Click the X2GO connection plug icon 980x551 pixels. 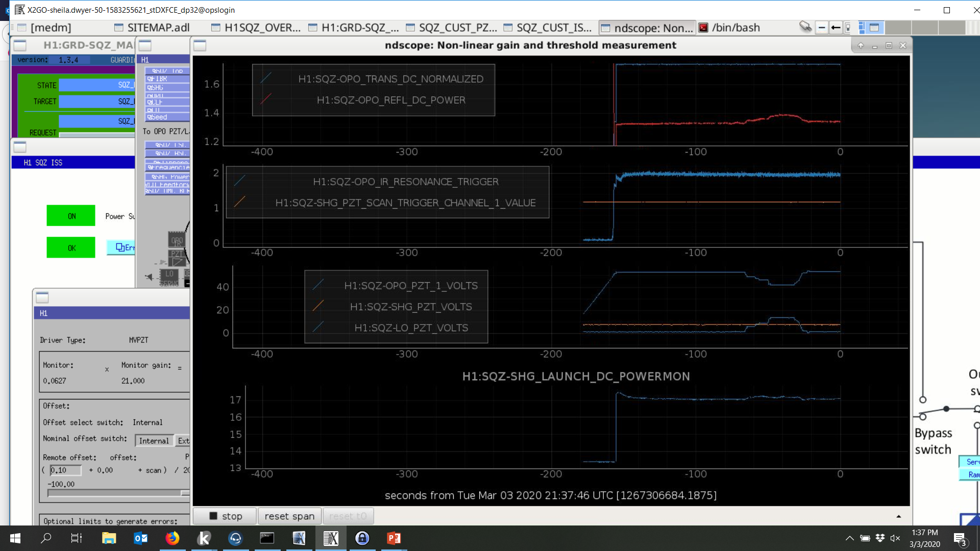[x=805, y=27]
